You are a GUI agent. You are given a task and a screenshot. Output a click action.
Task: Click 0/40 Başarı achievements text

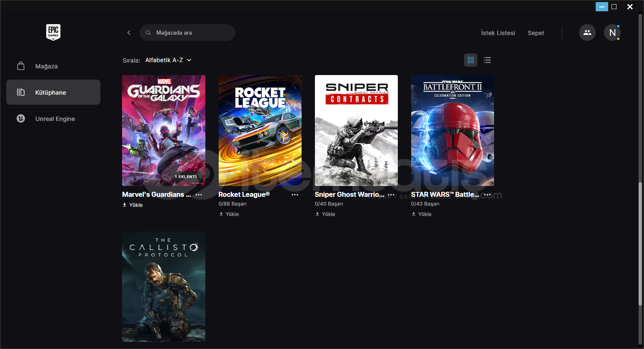pos(329,204)
